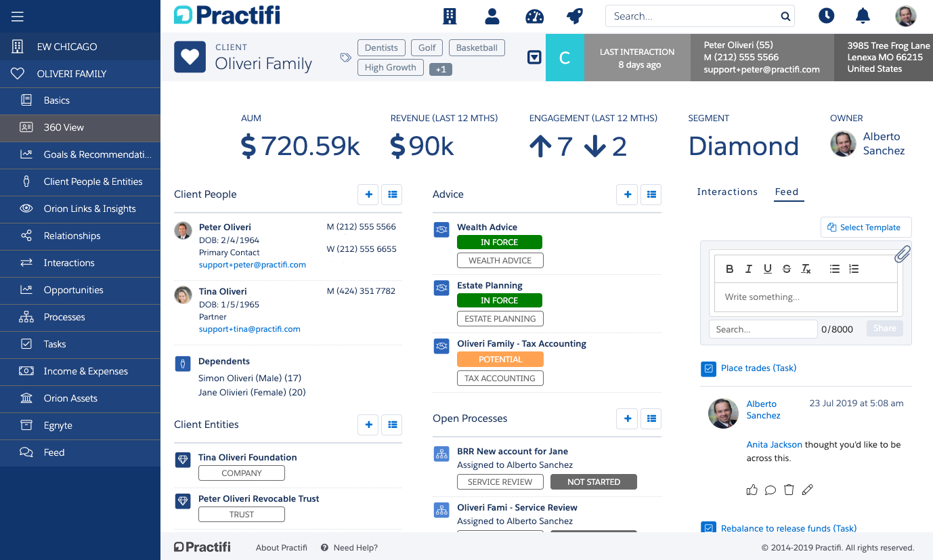
Task: Click the recent items clock icon
Action: click(x=827, y=16)
